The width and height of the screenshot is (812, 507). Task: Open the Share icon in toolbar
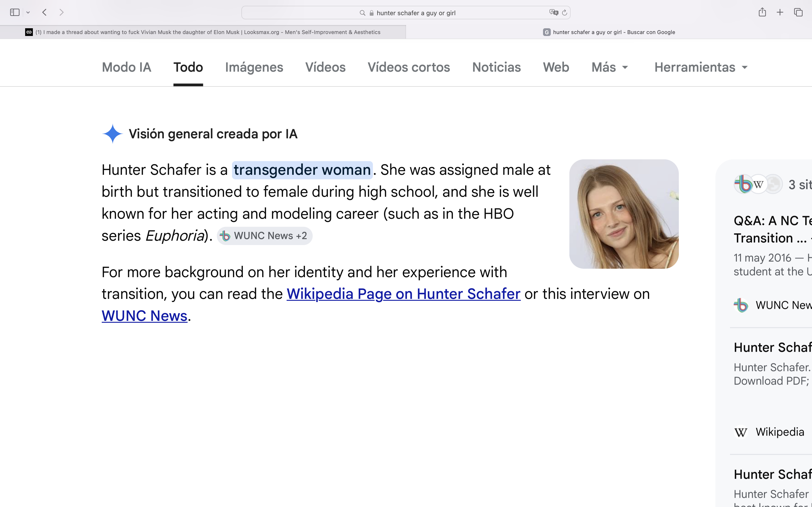(x=762, y=12)
